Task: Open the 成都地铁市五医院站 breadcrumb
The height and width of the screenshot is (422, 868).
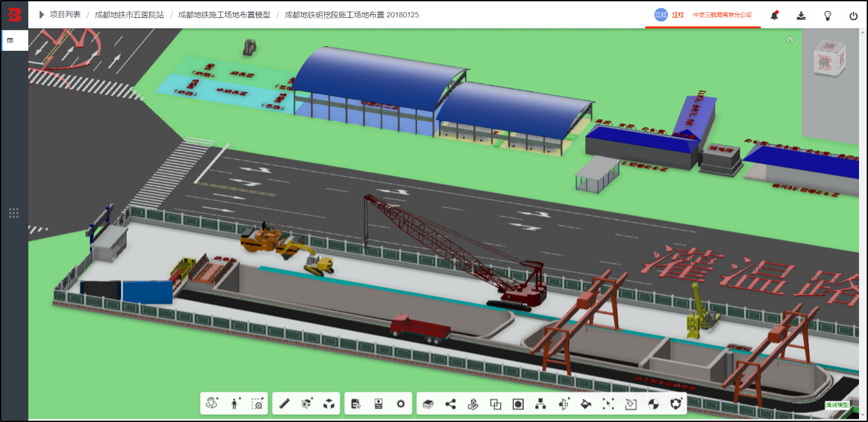Action: point(129,14)
